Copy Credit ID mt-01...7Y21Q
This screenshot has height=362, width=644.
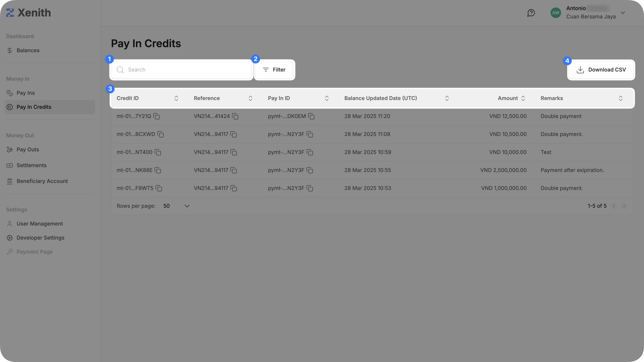(156, 116)
